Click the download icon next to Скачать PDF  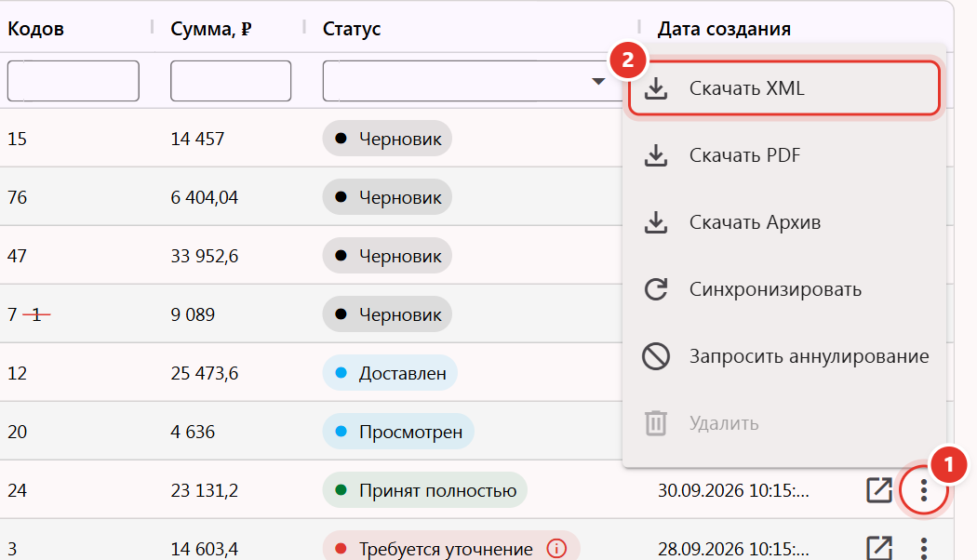[x=655, y=155]
